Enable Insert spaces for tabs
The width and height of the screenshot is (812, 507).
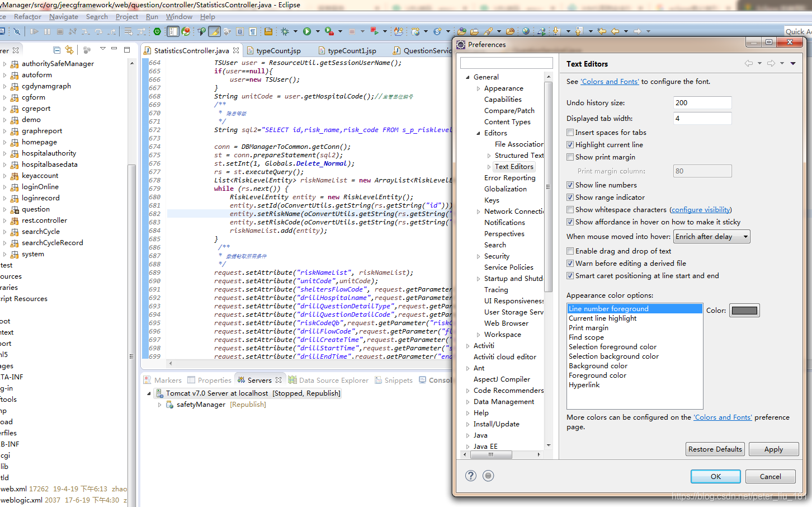pyautogui.click(x=570, y=133)
